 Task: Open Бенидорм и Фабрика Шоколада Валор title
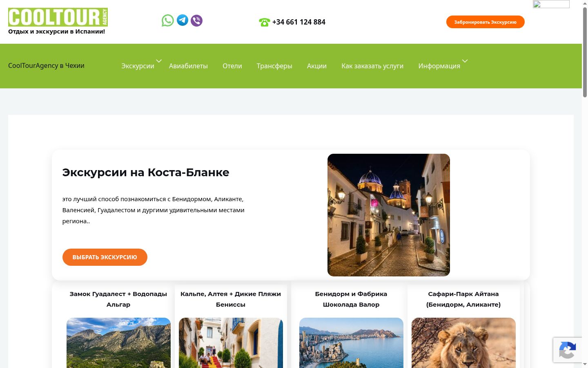click(351, 299)
